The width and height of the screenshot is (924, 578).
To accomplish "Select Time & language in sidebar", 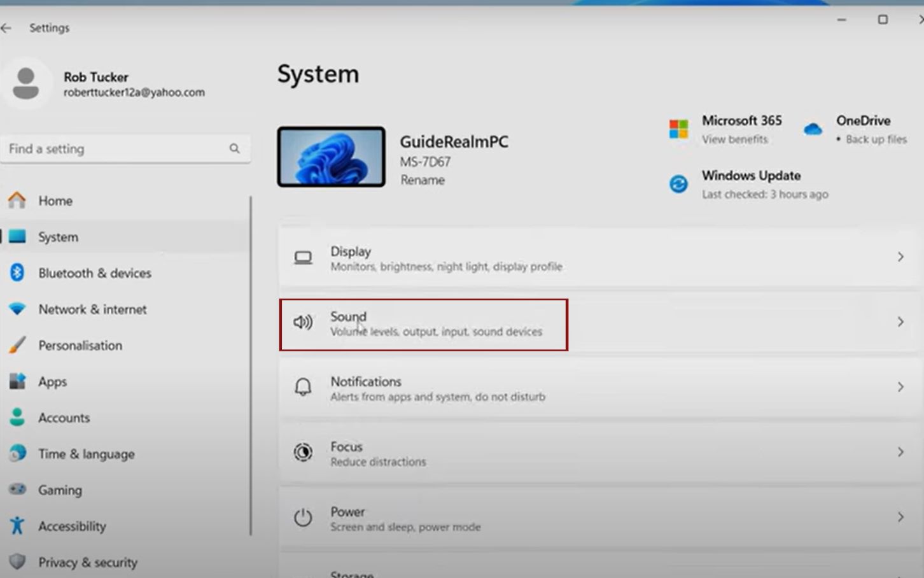I will pyautogui.click(x=86, y=454).
